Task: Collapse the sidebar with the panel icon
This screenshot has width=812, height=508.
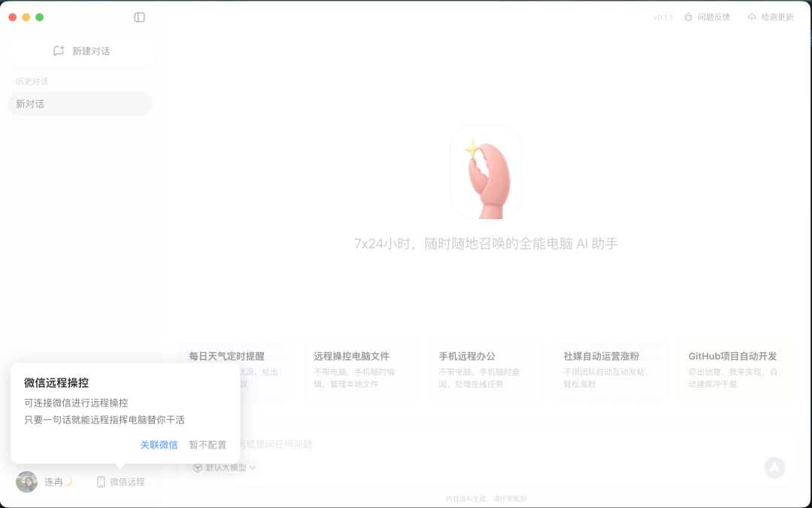Action: click(x=138, y=17)
